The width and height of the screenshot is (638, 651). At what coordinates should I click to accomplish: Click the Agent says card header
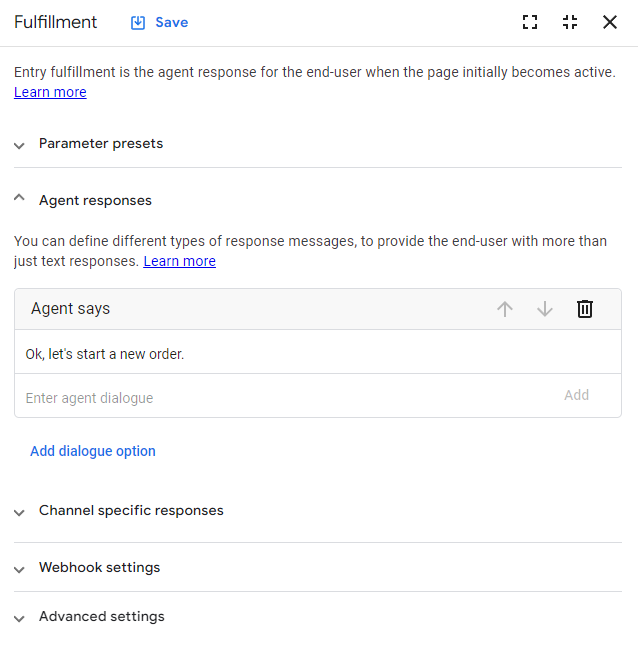(x=250, y=309)
